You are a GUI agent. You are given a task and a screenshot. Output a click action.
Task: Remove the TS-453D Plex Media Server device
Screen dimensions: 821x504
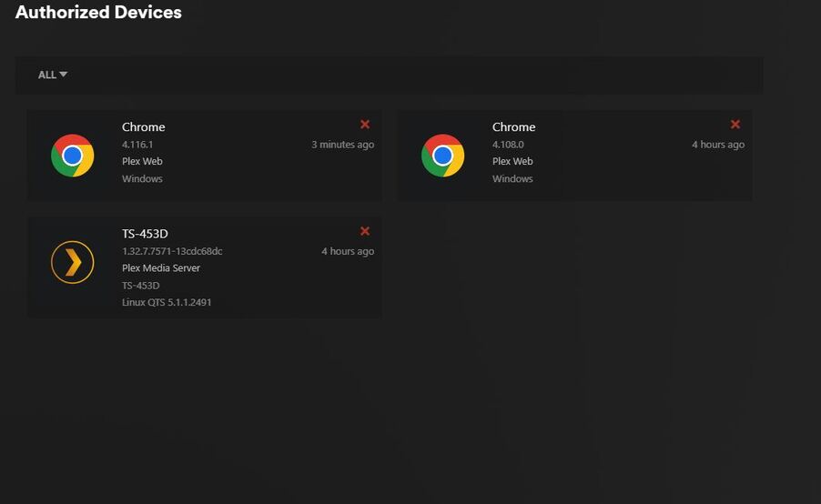coord(365,231)
